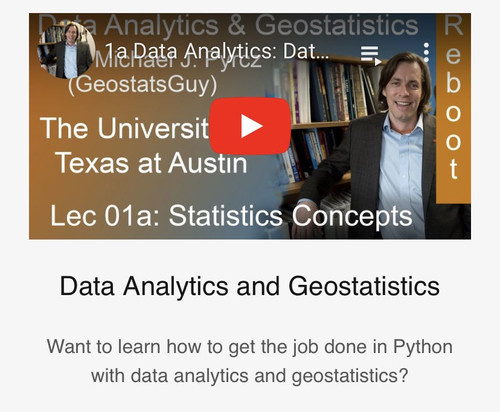Click the presenter's face in the thumbnail
The height and width of the screenshot is (412, 500).
pos(403,88)
